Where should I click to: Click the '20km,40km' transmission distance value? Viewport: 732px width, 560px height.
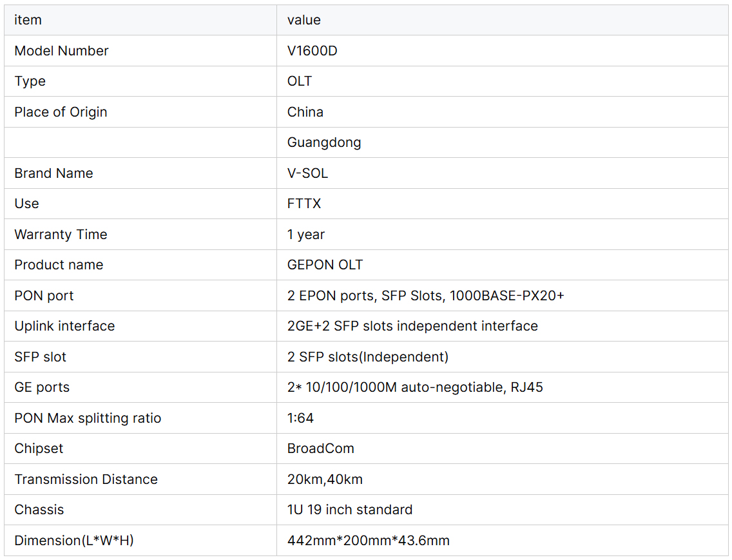click(325, 479)
